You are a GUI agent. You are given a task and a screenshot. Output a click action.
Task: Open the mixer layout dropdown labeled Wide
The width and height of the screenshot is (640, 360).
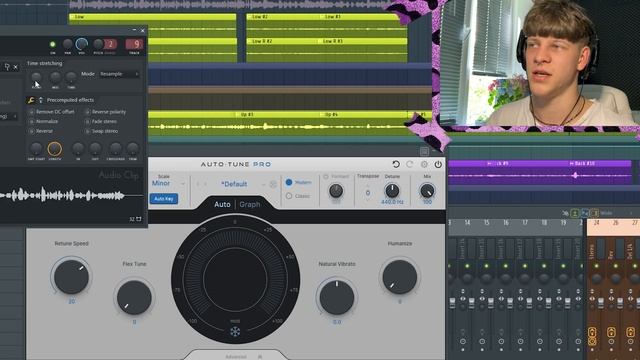point(616,213)
